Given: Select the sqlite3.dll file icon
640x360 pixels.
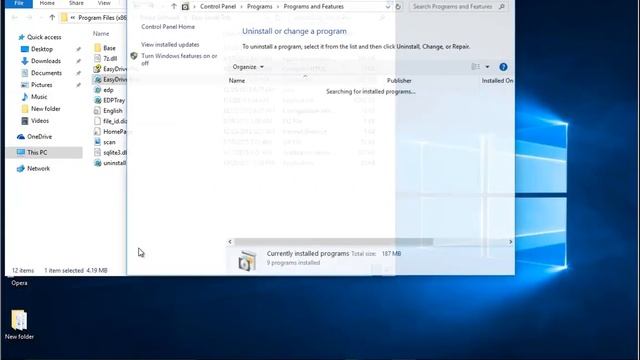Looking at the screenshot, I should click(x=97, y=152).
